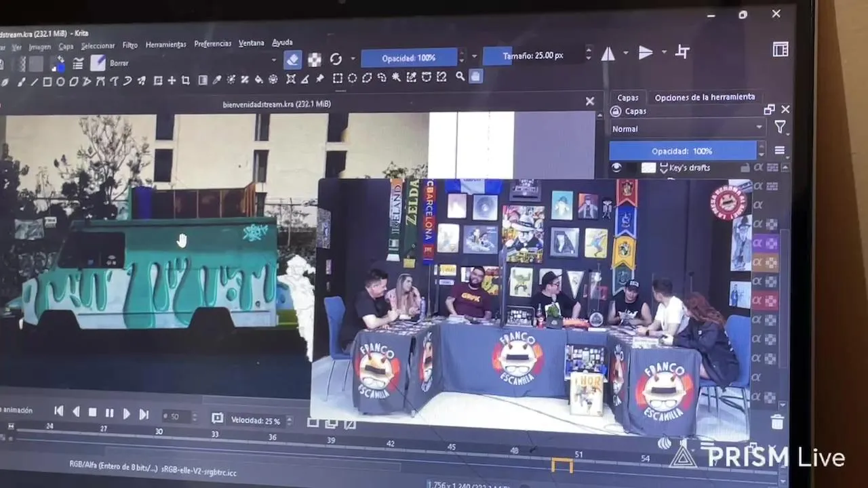868x488 pixels.
Task: Toggle vertical mirror tool
Action: tap(646, 52)
